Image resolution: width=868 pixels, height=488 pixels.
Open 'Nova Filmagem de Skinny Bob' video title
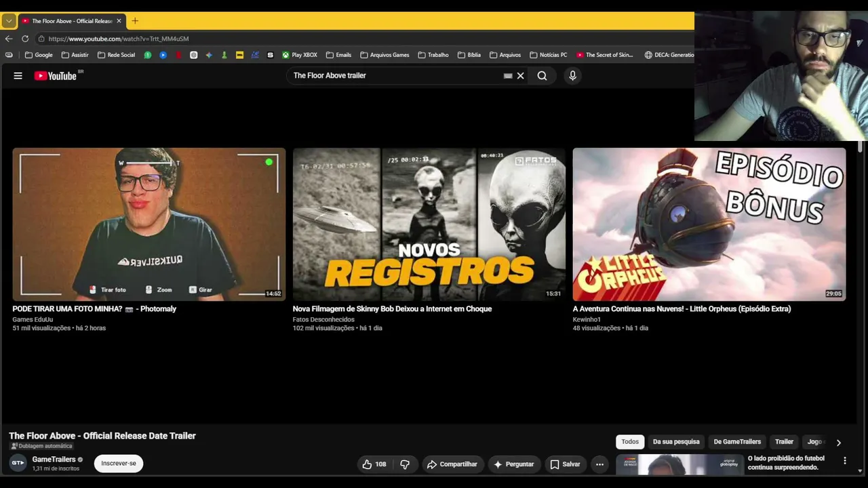pyautogui.click(x=392, y=309)
